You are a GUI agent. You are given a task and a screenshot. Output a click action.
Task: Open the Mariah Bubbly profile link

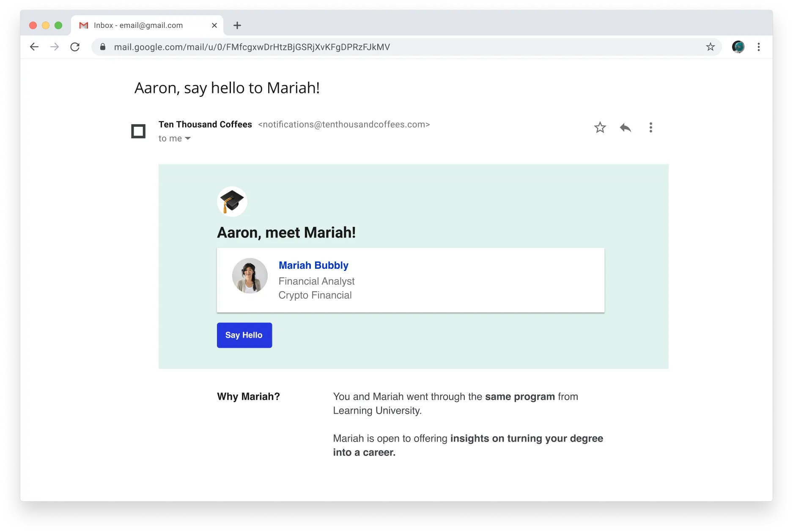tap(313, 265)
